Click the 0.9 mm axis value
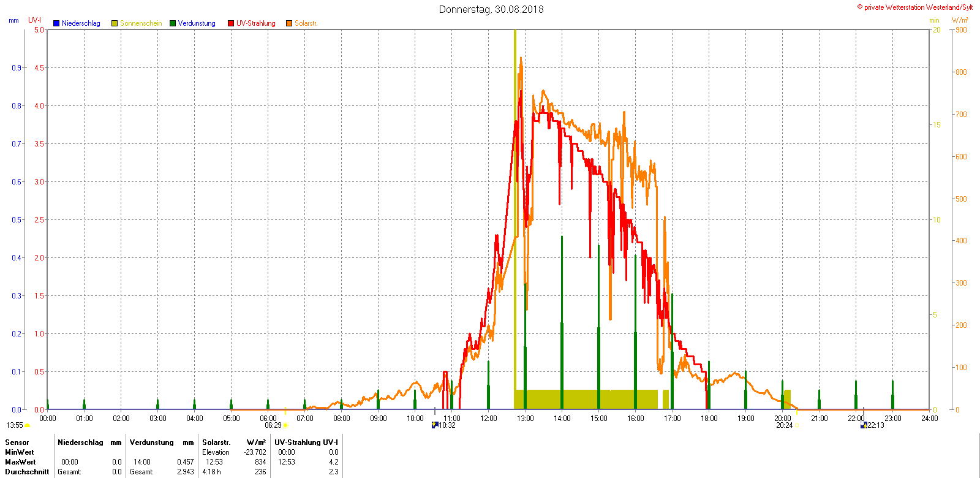 (17, 68)
